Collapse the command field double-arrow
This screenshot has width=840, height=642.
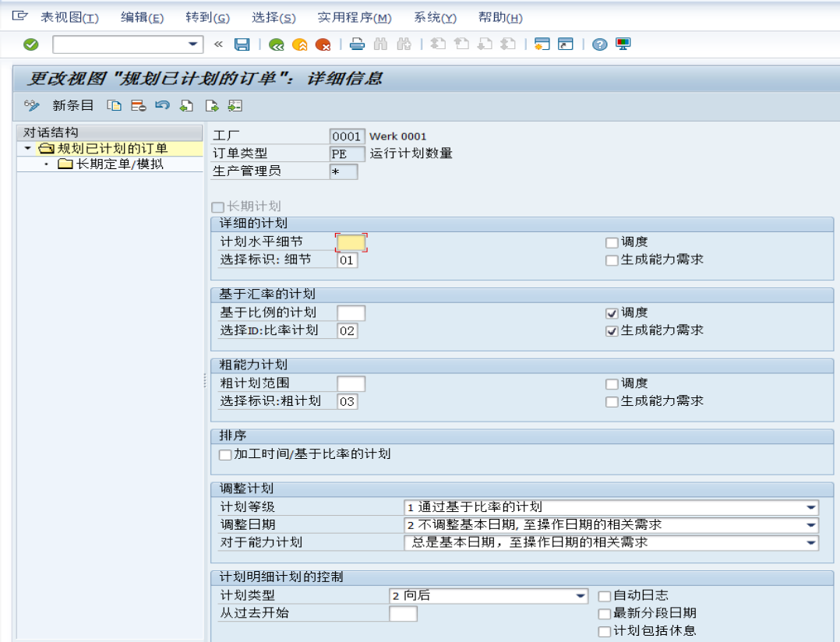click(218, 44)
